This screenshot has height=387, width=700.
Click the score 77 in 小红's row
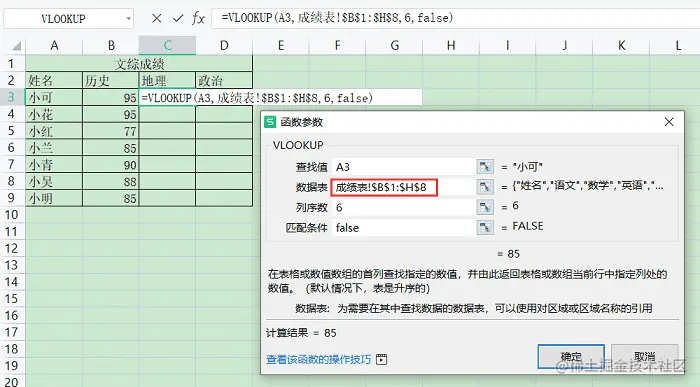(111, 131)
